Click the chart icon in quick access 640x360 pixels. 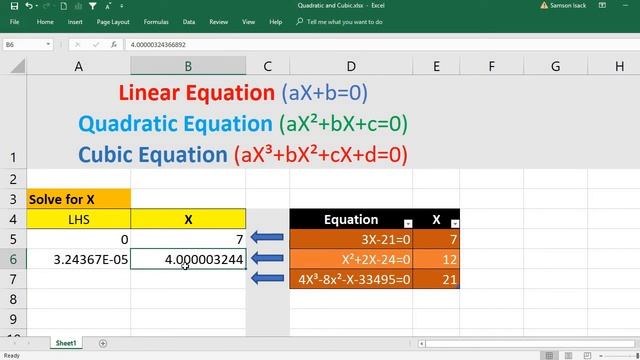(78, 6)
